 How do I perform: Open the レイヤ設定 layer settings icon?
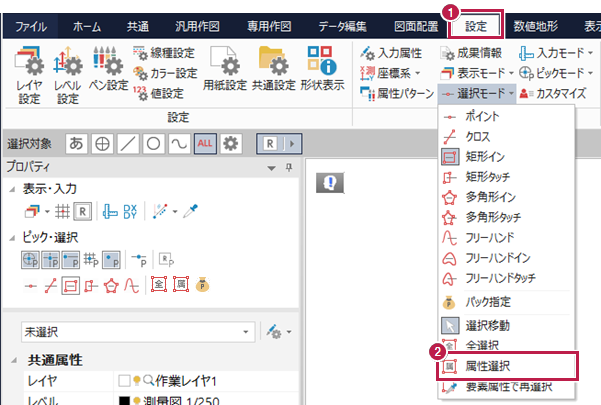(x=29, y=73)
